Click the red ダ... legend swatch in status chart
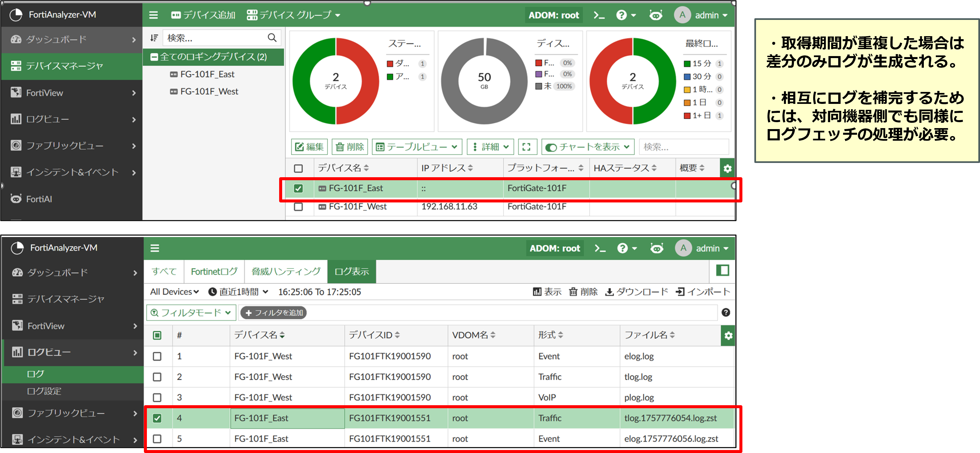This screenshot has width=980, height=453. [389, 63]
